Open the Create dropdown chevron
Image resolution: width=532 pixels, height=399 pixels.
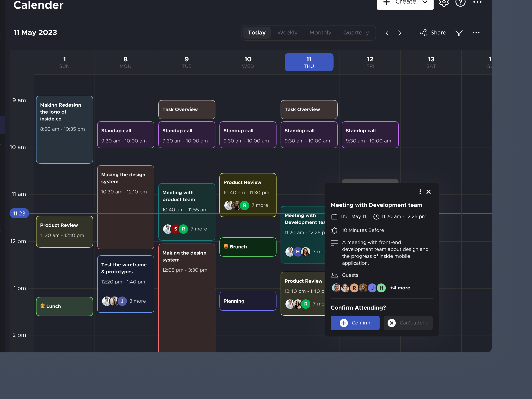pyautogui.click(x=425, y=2)
